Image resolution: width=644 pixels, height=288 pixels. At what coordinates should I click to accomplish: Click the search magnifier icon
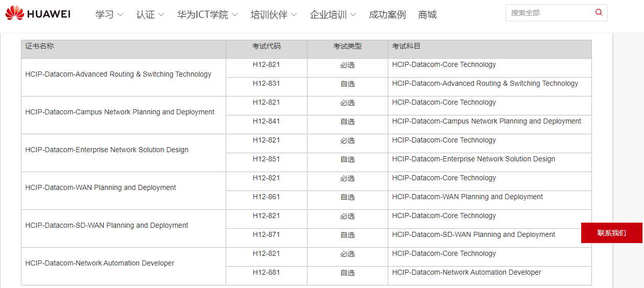599,12
